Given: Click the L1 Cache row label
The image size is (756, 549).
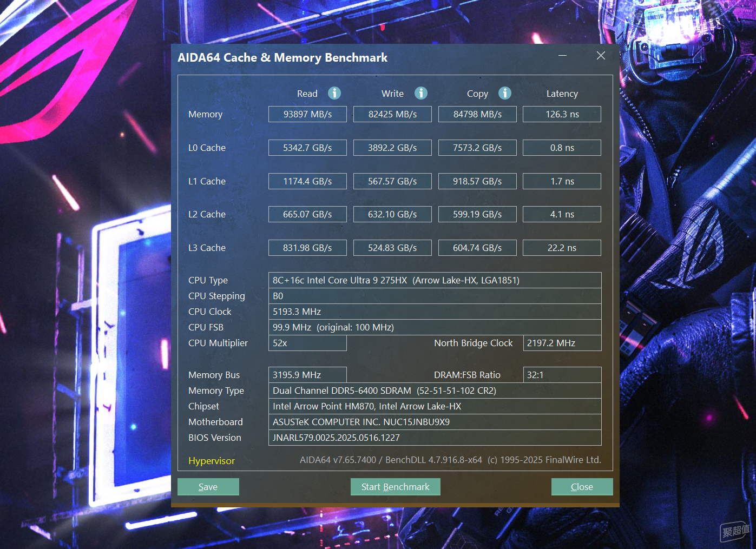Looking at the screenshot, I should 207,181.
